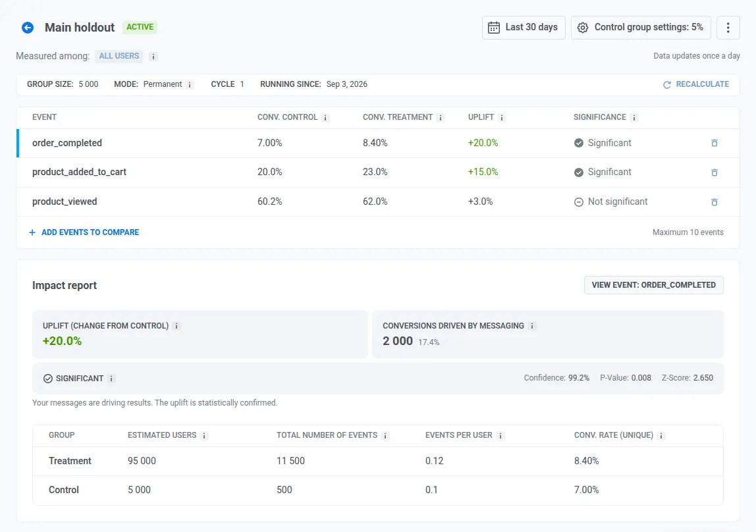This screenshot has height=532, width=756.
Task: Click the Not significant icon in product_viewed row
Action: pyautogui.click(x=579, y=202)
